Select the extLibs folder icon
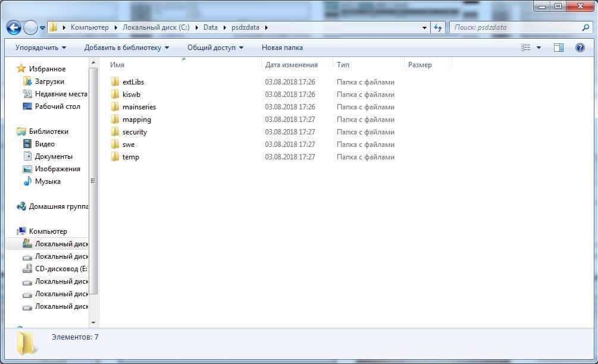This screenshot has width=598, height=364. pyautogui.click(x=115, y=81)
